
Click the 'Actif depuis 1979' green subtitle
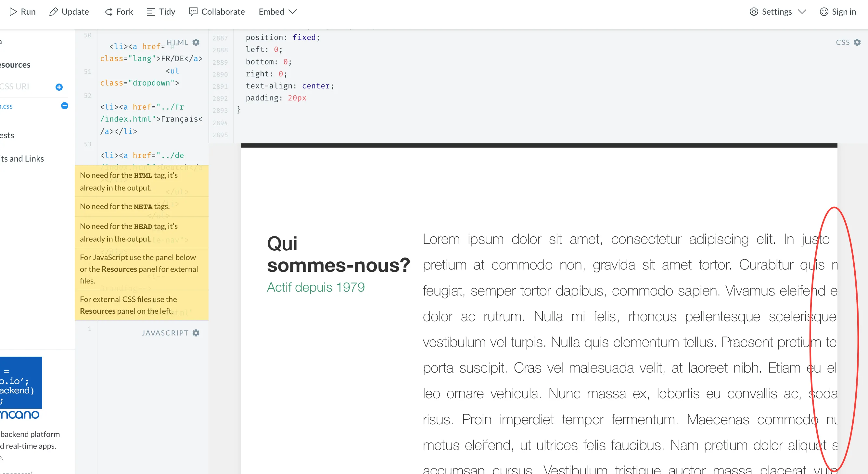(x=315, y=287)
